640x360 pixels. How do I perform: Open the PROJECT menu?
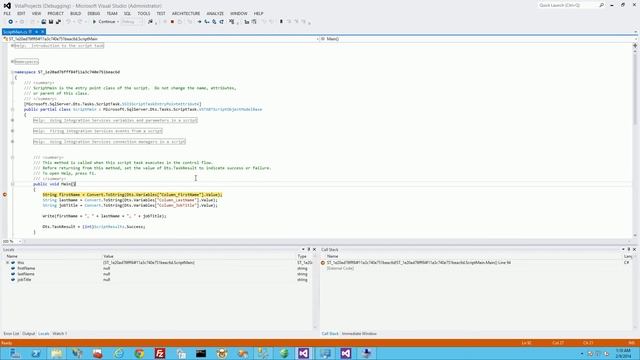pyautogui.click(x=56, y=13)
